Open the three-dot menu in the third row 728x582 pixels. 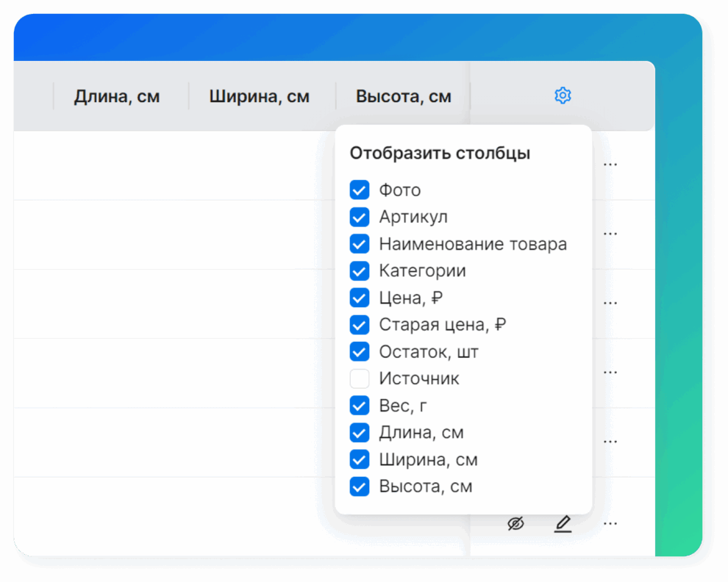click(610, 303)
